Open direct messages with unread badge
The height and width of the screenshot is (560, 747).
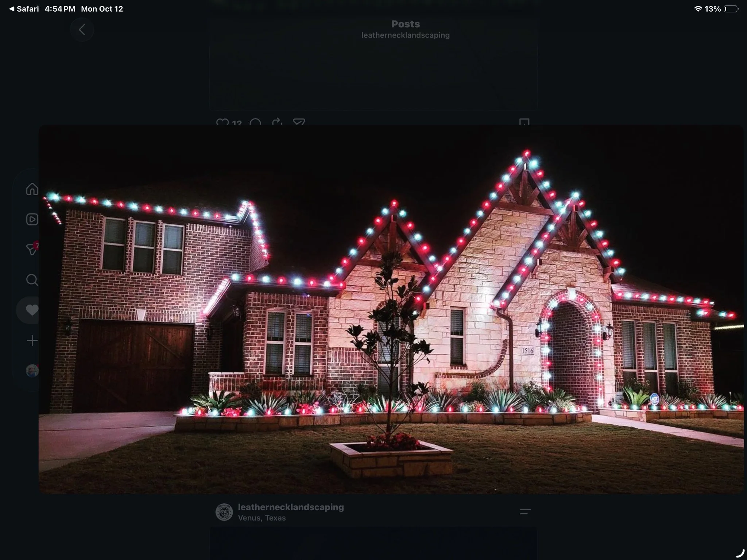point(32,249)
